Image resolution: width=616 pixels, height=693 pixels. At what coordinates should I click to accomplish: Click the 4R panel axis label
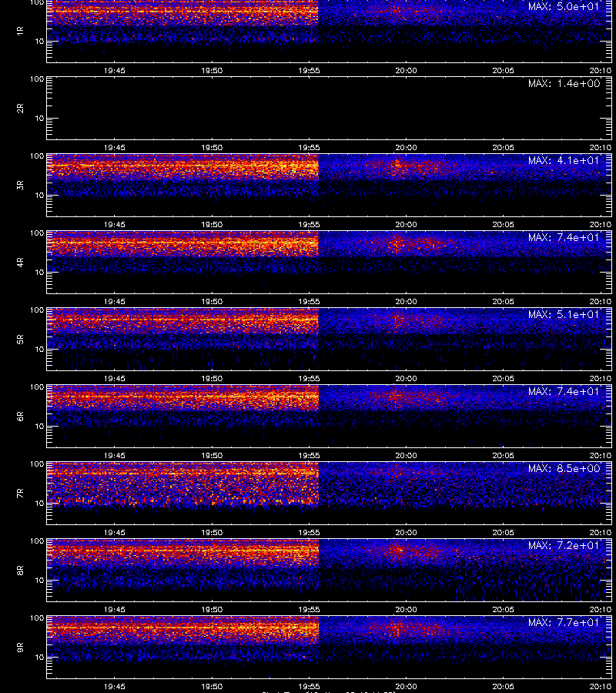pos(20,262)
